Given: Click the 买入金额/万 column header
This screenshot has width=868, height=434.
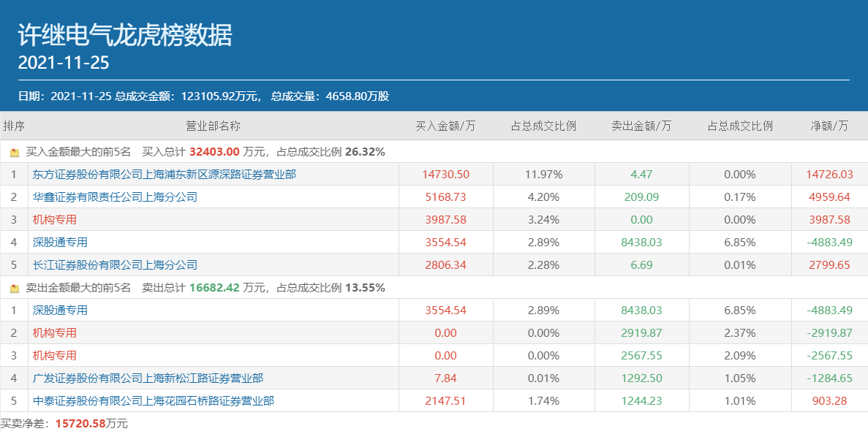Looking at the screenshot, I should pyautogui.click(x=445, y=126).
